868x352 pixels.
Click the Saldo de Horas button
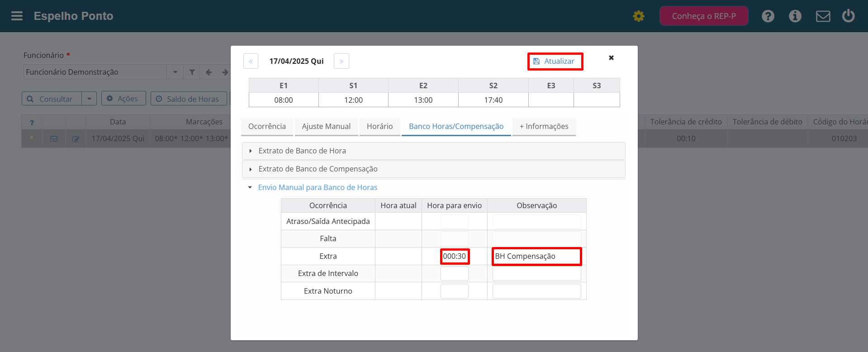pos(189,99)
